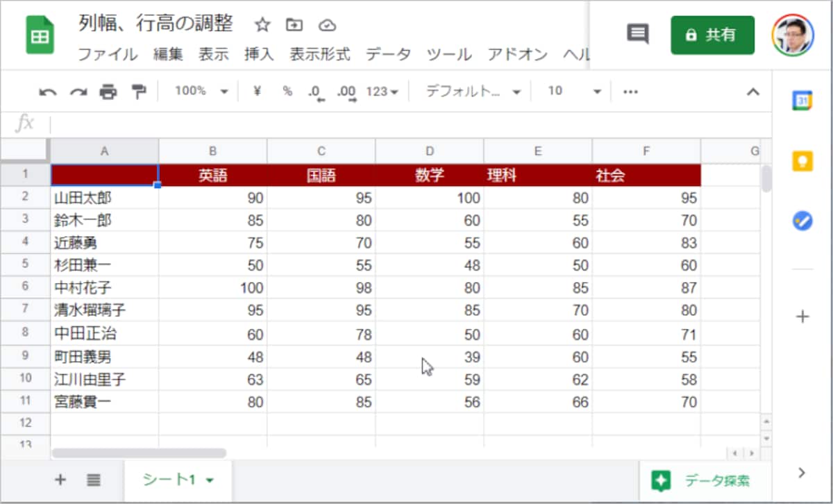
Task: Select 中村花子's 国語 score 98
Action: point(321,287)
